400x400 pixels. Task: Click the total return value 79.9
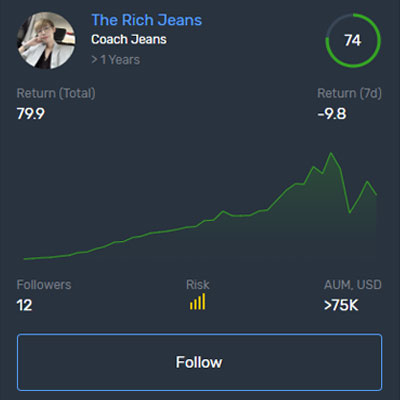31,114
